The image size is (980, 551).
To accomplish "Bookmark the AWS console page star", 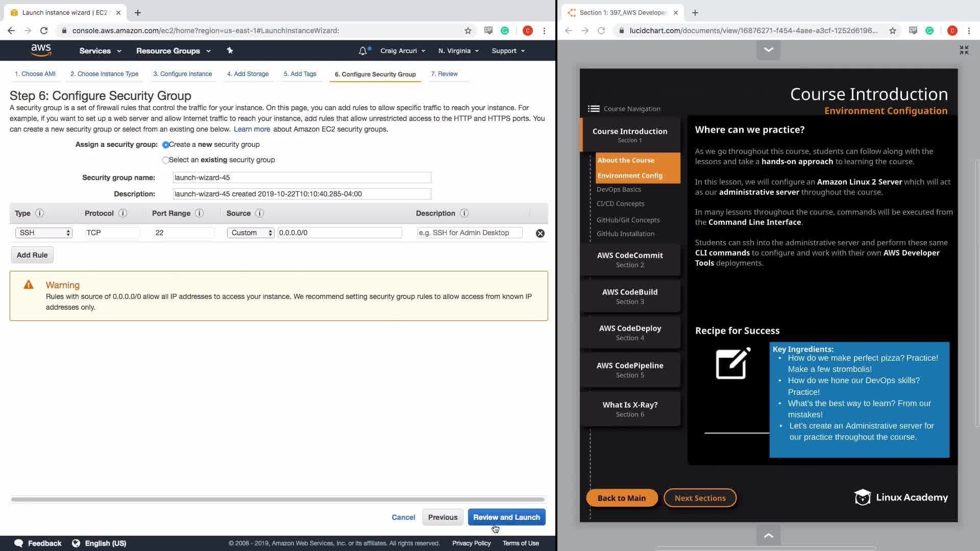I will pyautogui.click(x=468, y=31).
